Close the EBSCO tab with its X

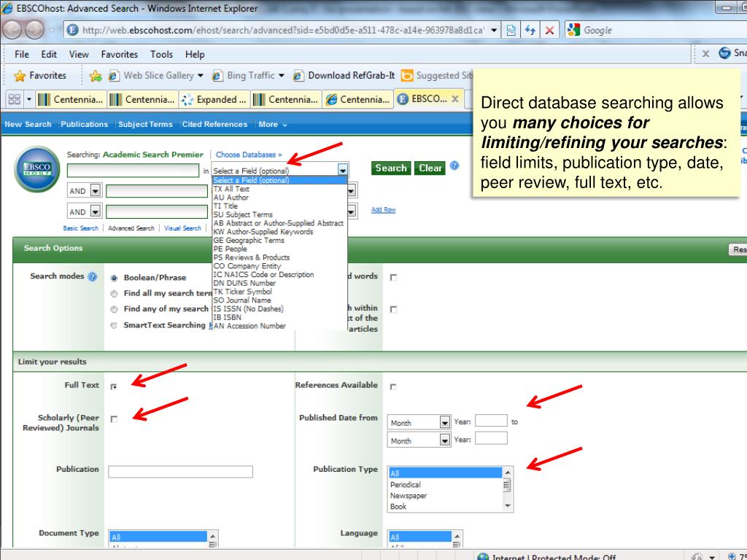pos(455,99)
